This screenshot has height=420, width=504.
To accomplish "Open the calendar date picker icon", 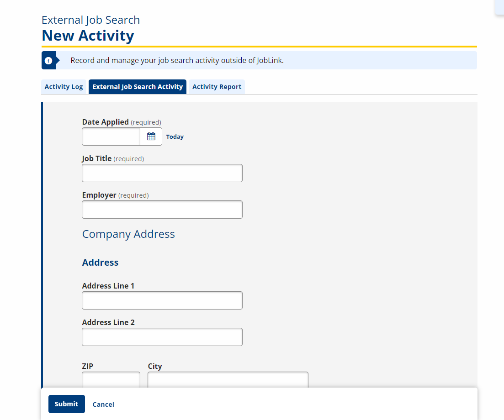I will [151, 136].
